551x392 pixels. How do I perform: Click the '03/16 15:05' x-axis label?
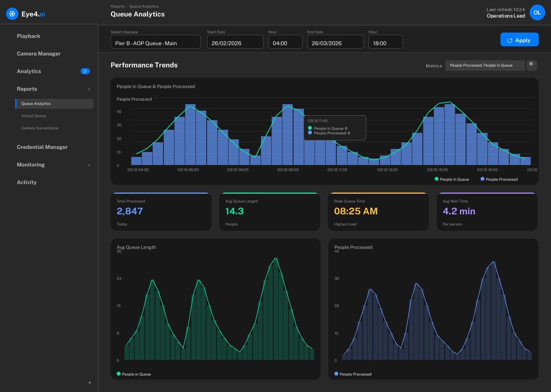coord(437,170)
